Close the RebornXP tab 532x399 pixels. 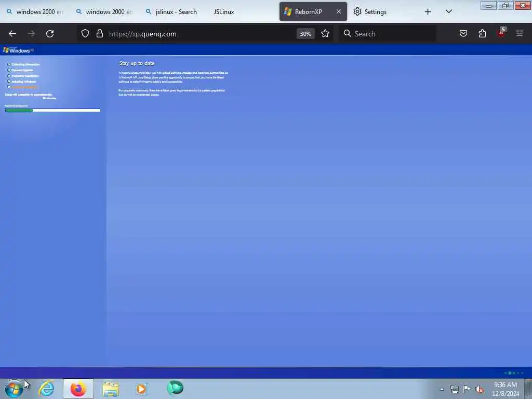coord(339,11)
